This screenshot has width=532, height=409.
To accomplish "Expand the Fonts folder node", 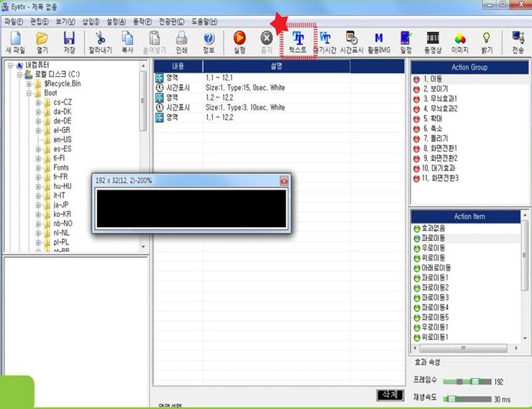I will point(38,167).
